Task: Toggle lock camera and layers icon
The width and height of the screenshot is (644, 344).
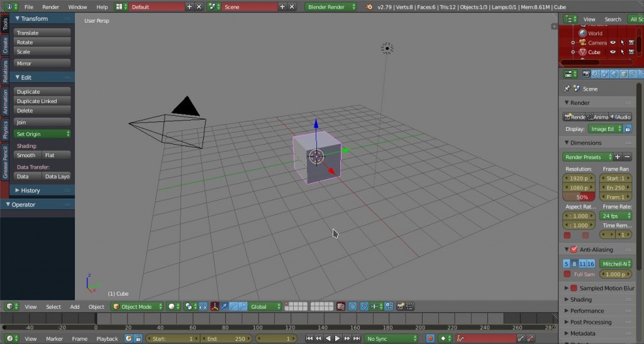Action: [340, 306]
